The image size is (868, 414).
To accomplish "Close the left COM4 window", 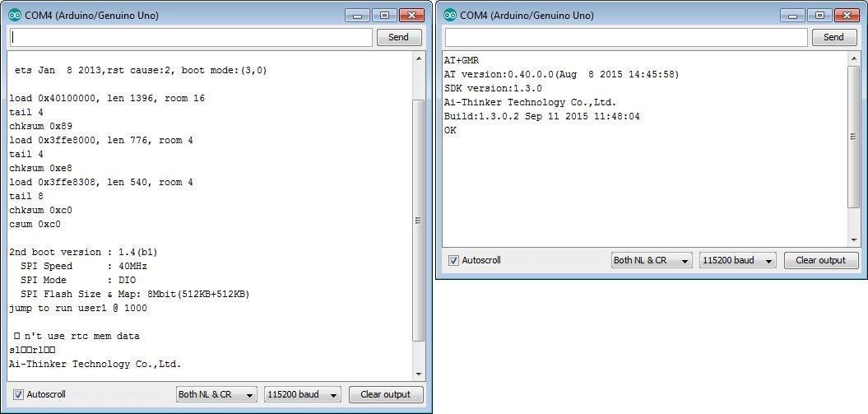I will pos(411,16).
